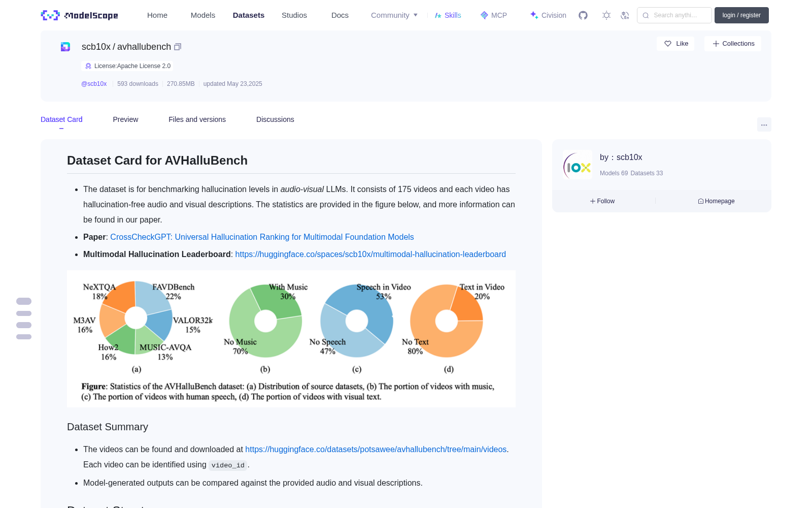Click the '593 downloads' text
This screenshot has width=812, height=508.
(x=138, y=84)
